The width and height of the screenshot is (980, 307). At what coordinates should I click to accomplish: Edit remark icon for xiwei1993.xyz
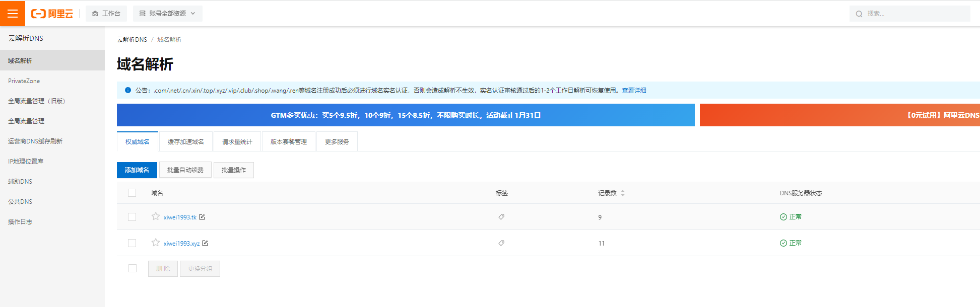point(205,243)
